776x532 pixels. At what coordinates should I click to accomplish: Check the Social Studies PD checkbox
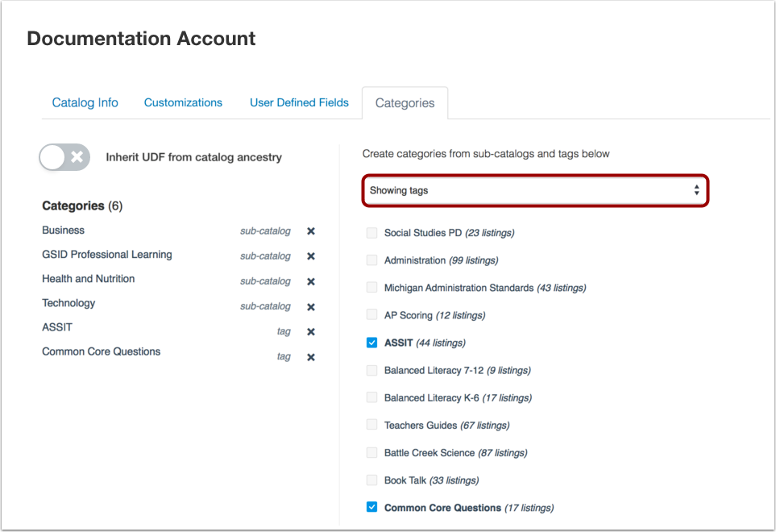(x=371, y=233)
